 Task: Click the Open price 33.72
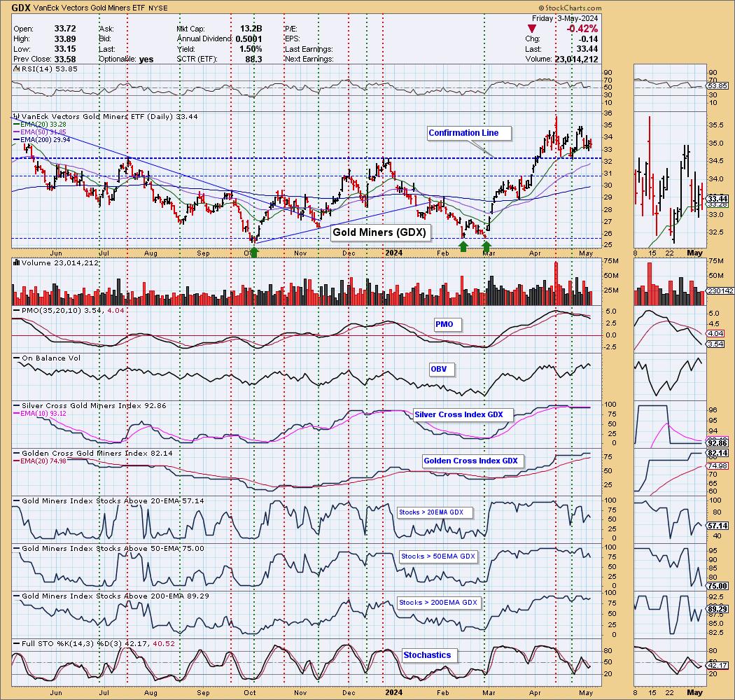click(x=65, y=29)
